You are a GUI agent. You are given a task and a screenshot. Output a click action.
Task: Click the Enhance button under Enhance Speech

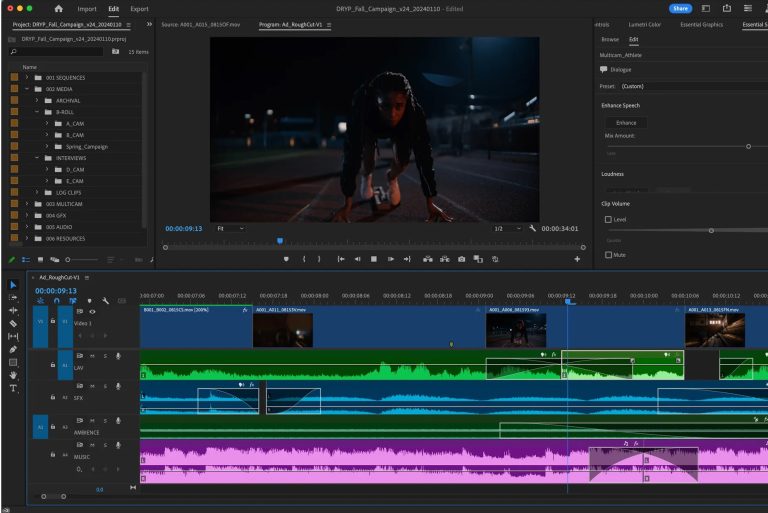(x=626, y=123)
